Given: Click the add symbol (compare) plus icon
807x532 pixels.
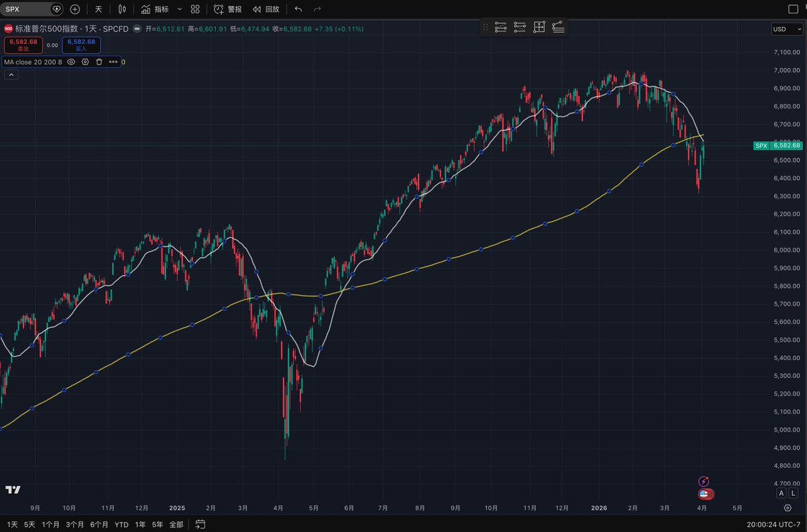Looking at the screenshot, I should pyautogui.click(x=75, y=9).
